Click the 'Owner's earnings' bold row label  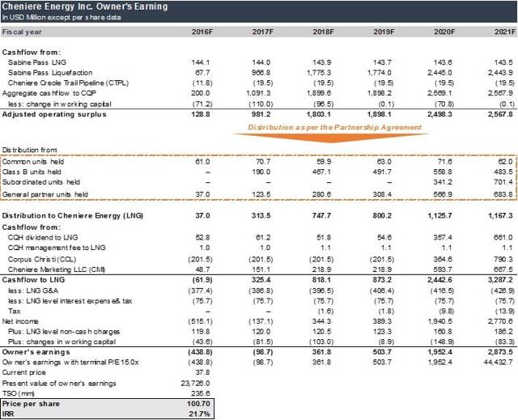point(36,352)
